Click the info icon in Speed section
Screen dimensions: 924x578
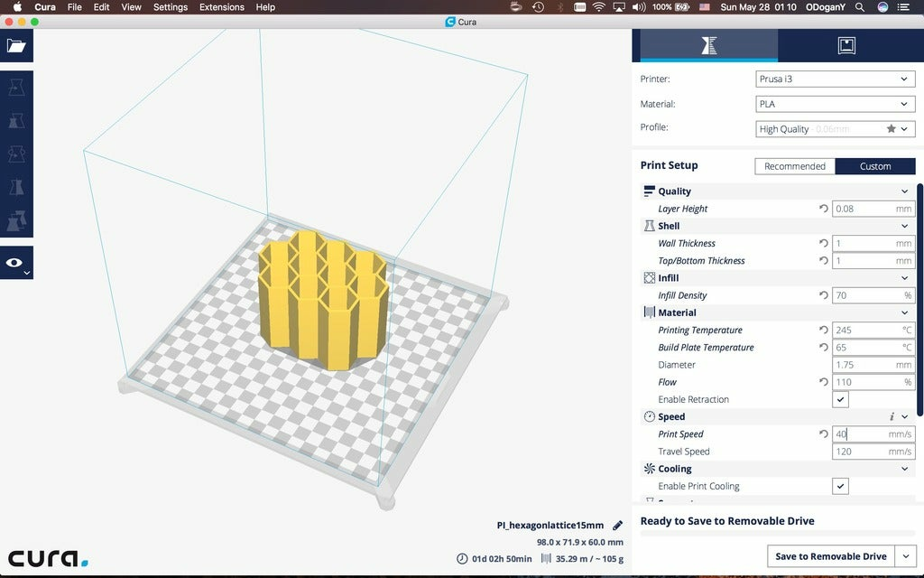pyautogui.click(x=892, y=416)
